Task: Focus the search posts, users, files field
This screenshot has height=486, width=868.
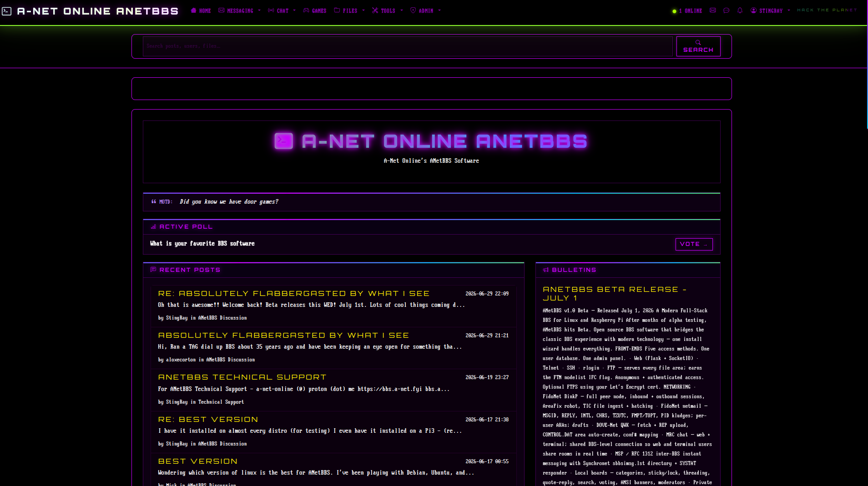Action: point(408,46)
